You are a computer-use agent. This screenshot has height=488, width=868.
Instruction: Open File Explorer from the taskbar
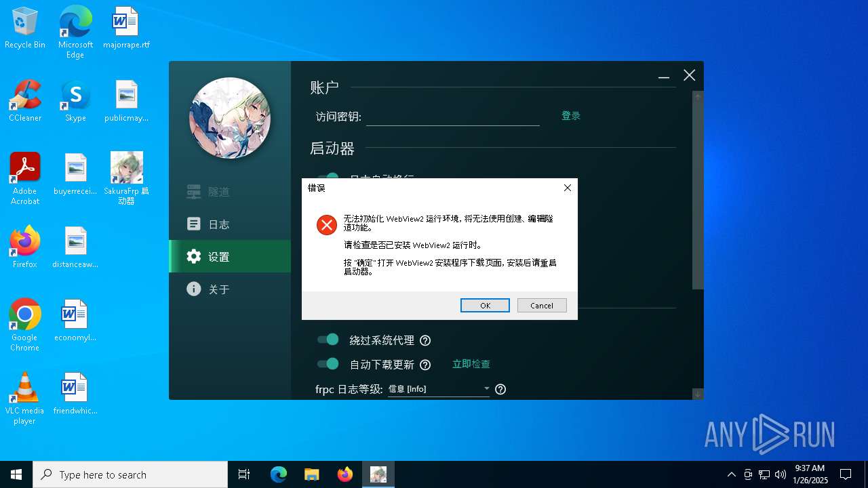[x=311, y=474]
